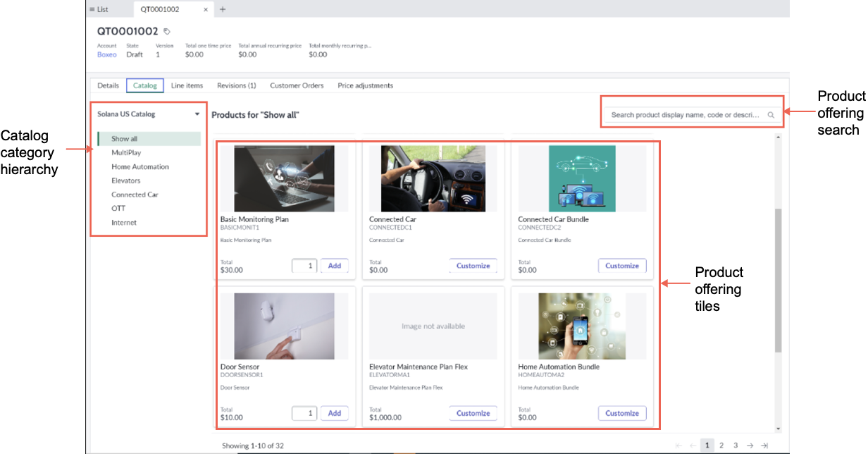Click the Draft state value
This screenshot has width=868, height=454.
pyautogui.click(x=135, y=54)
